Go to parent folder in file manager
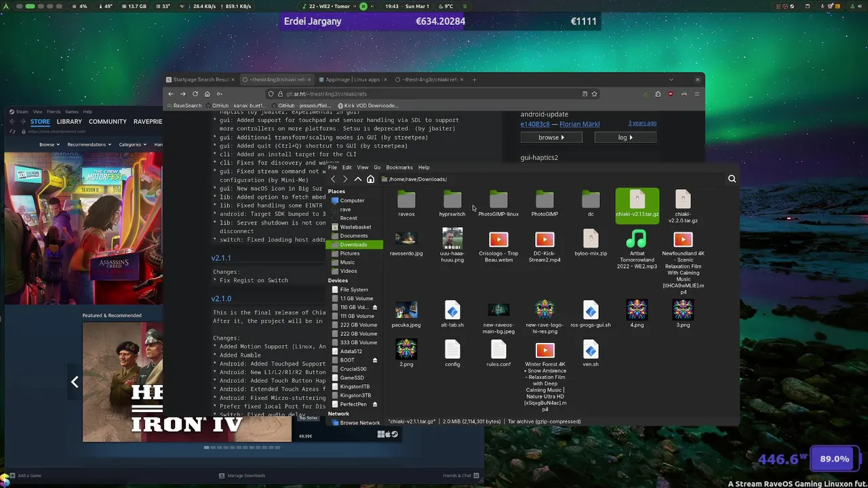Screen dimensions: 868x488 [x=358, y=179]
